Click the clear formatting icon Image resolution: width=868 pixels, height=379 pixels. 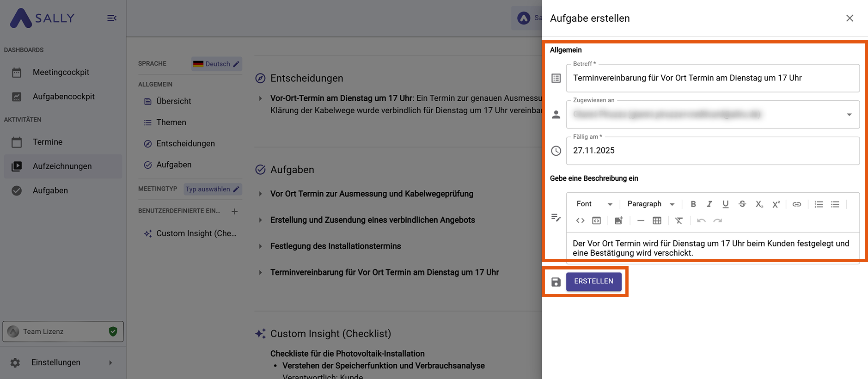(x=679, y=221)
